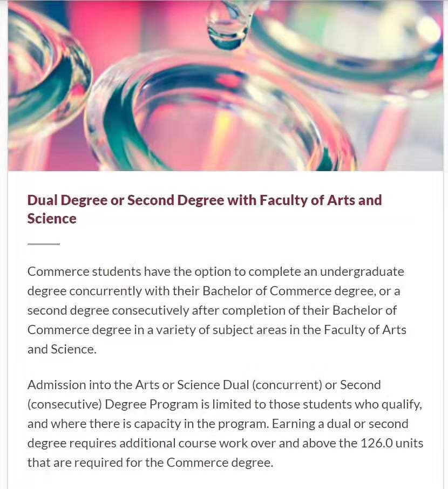Click the "126.0 units" text

(391, 443)
